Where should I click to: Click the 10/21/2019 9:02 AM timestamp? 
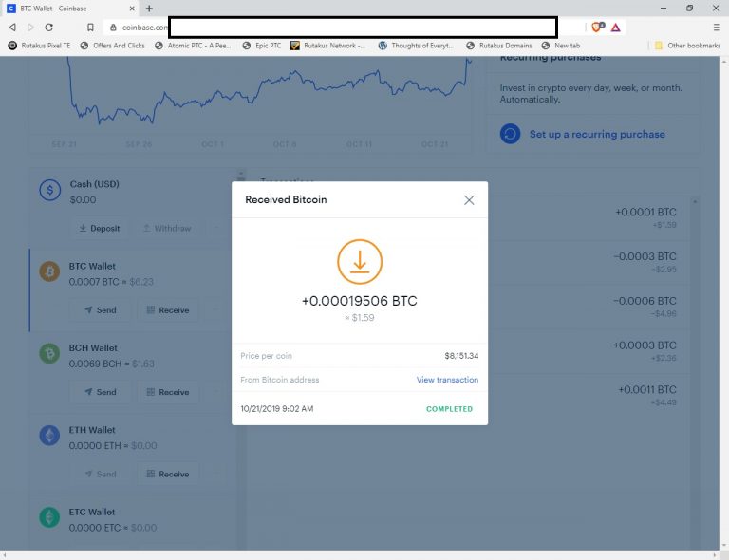click(x=277, y=409)
